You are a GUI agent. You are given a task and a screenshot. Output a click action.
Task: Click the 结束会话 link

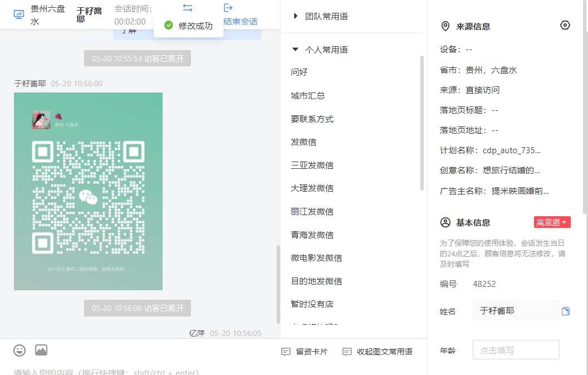[x=241, y=21]
